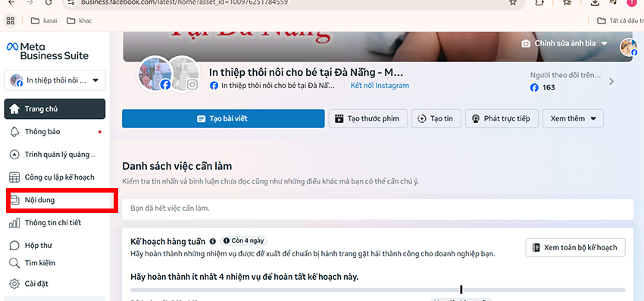
Task: Click the Facebook page profile picture
Action: coord(155,74)
